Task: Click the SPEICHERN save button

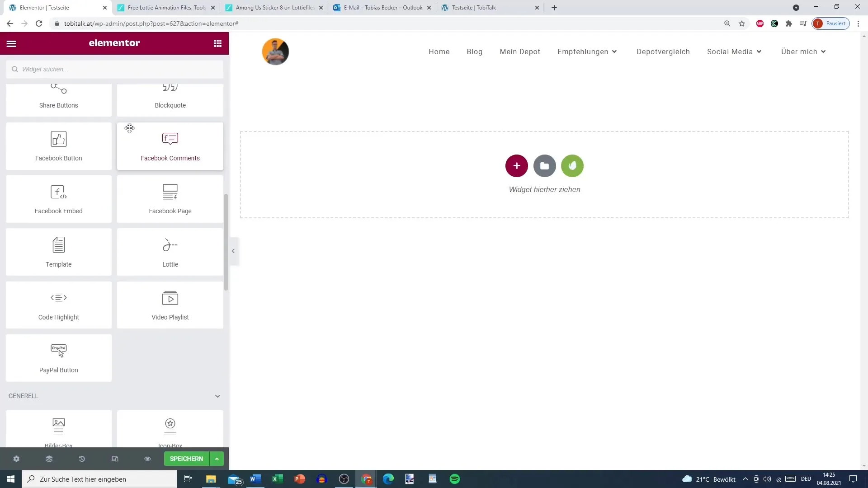Action: point(187,458)
